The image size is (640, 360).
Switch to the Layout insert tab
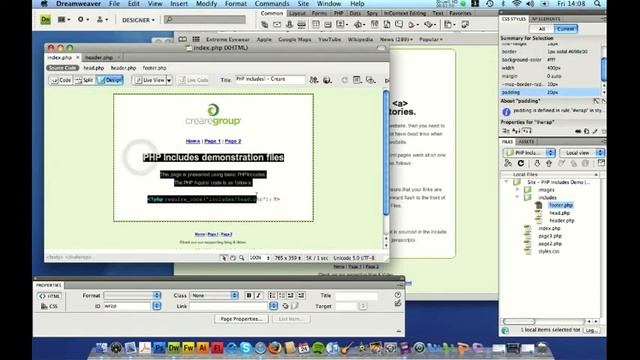[297, 13]
